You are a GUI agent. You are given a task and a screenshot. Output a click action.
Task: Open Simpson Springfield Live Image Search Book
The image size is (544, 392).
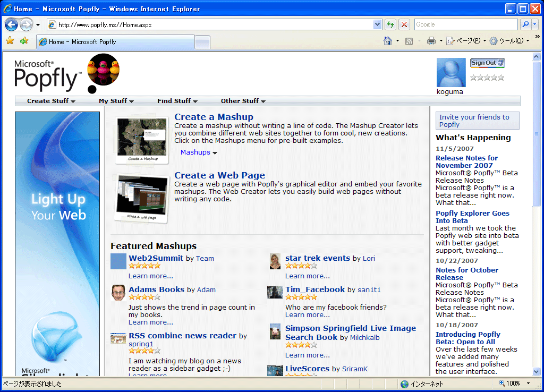(x=351, y=333)
